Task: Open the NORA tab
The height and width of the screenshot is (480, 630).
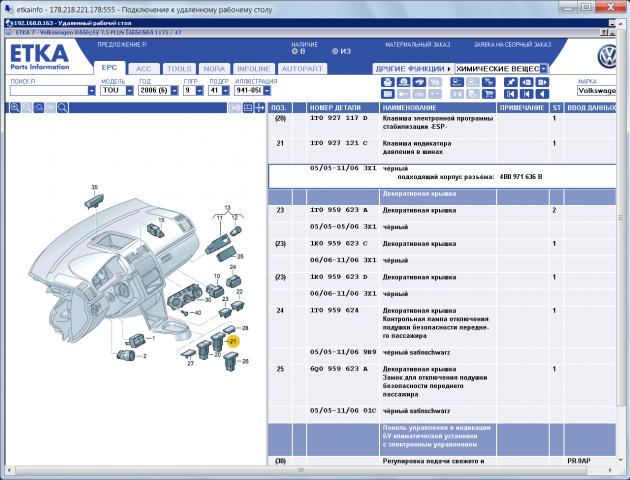Action: point(215,69)
